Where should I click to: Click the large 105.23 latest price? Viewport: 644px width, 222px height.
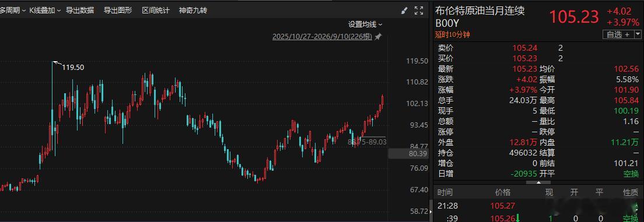coord(574,17)
